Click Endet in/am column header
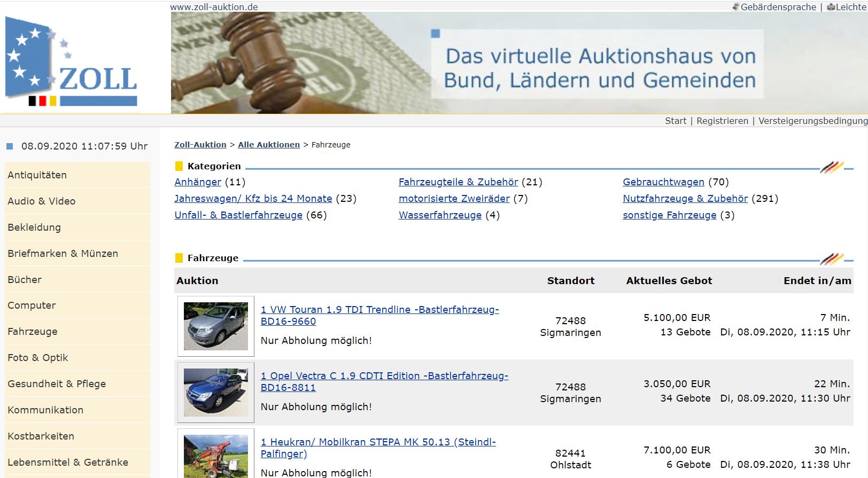 [817, 281]
